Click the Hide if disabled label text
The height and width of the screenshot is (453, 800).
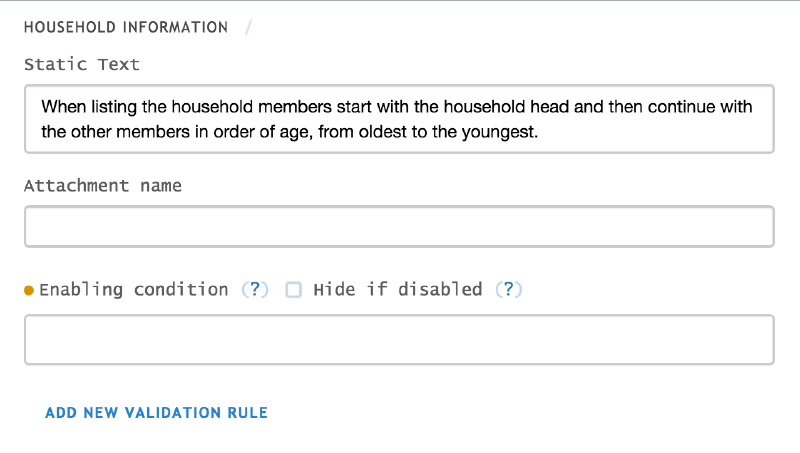(397, 290)
